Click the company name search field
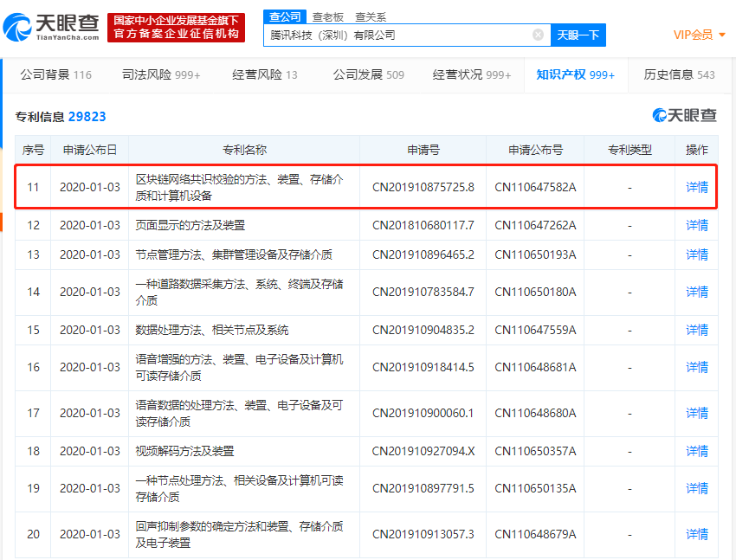736x560 pixels. point(398,35)
